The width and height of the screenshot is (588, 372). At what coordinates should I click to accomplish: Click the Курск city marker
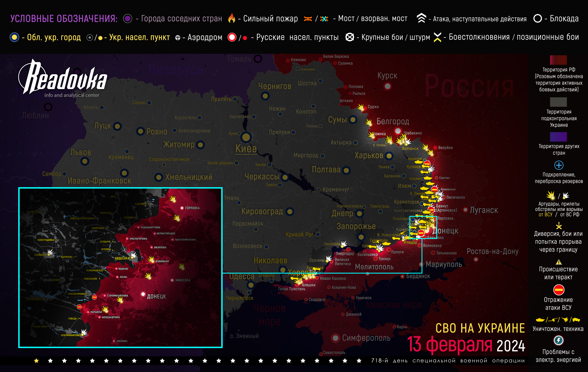388,86
